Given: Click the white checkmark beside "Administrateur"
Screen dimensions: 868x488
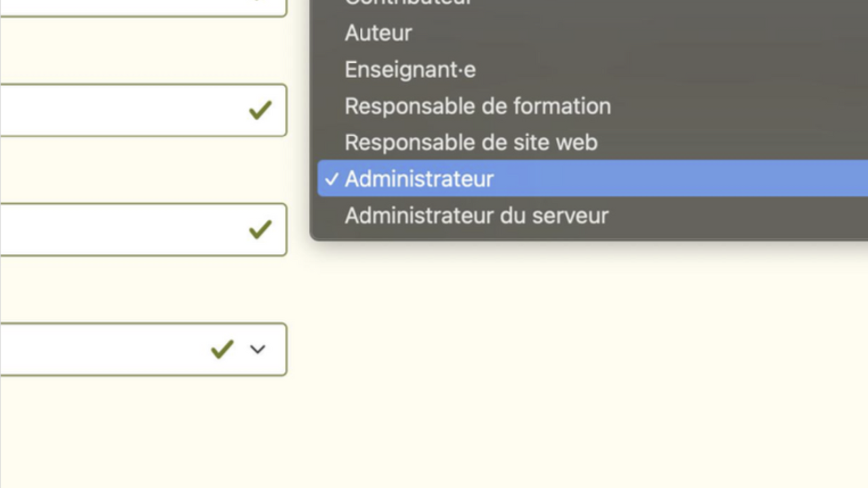Looking at the screenshot, I should (x=331, y=179).
